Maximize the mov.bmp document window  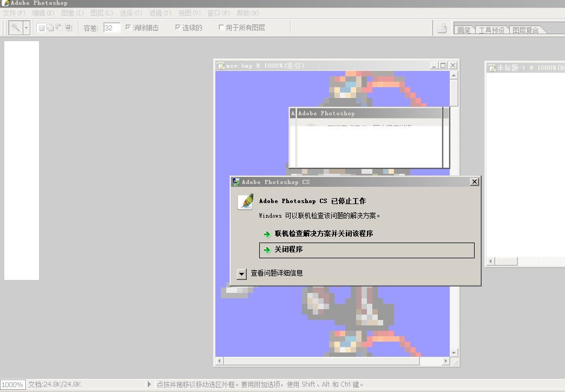click(x=443, y=66)
